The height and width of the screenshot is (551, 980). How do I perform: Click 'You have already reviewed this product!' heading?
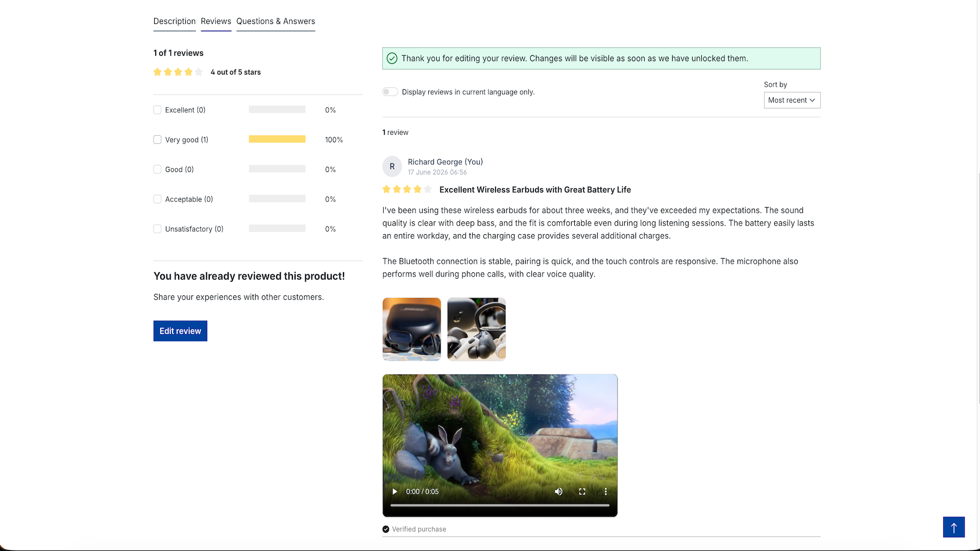point(249,277)
